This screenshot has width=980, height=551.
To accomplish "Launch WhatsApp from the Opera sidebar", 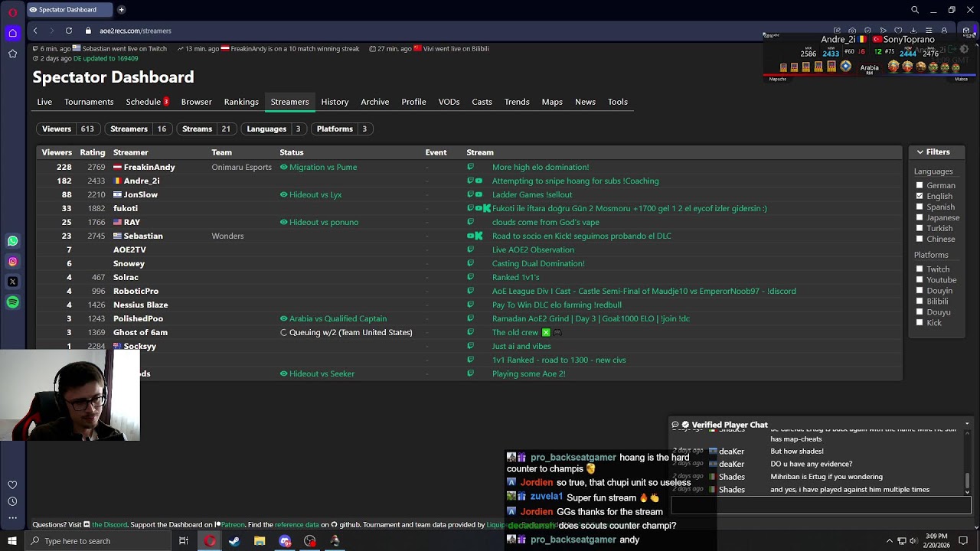I will (x=12, y=241).
